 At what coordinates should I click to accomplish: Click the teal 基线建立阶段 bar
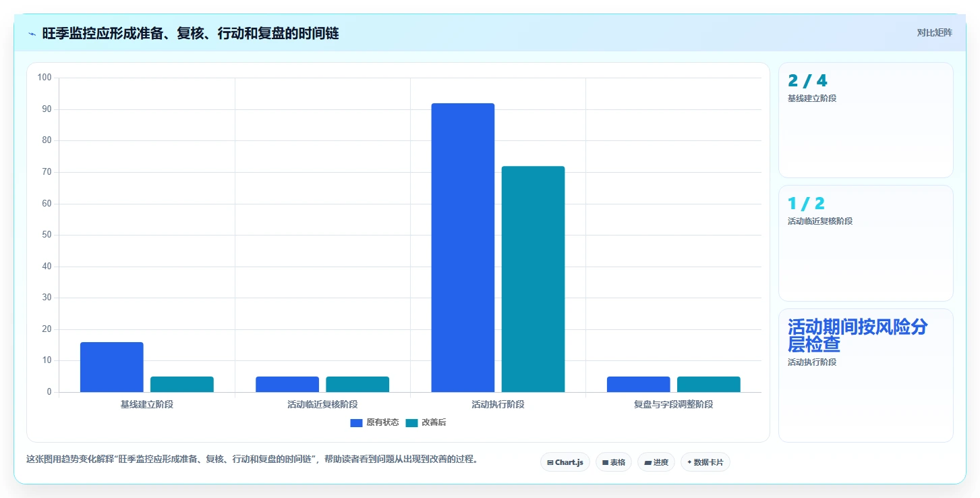coord(182,385)
